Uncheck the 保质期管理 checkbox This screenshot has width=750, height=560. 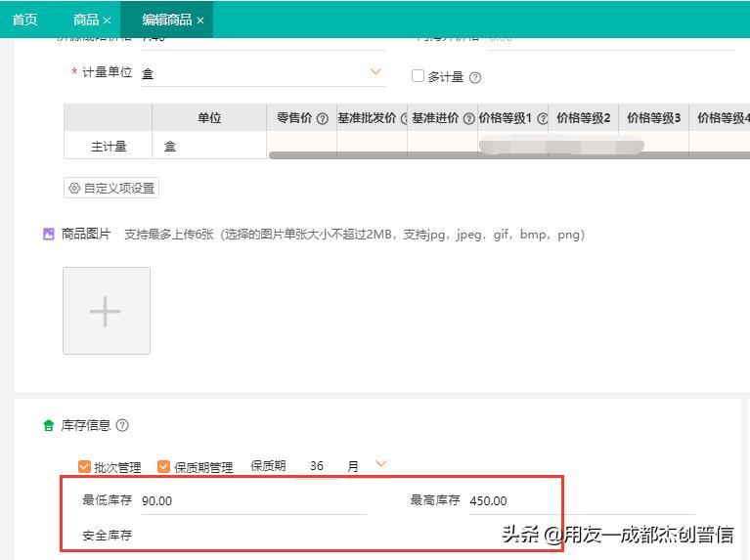[163, 466]
